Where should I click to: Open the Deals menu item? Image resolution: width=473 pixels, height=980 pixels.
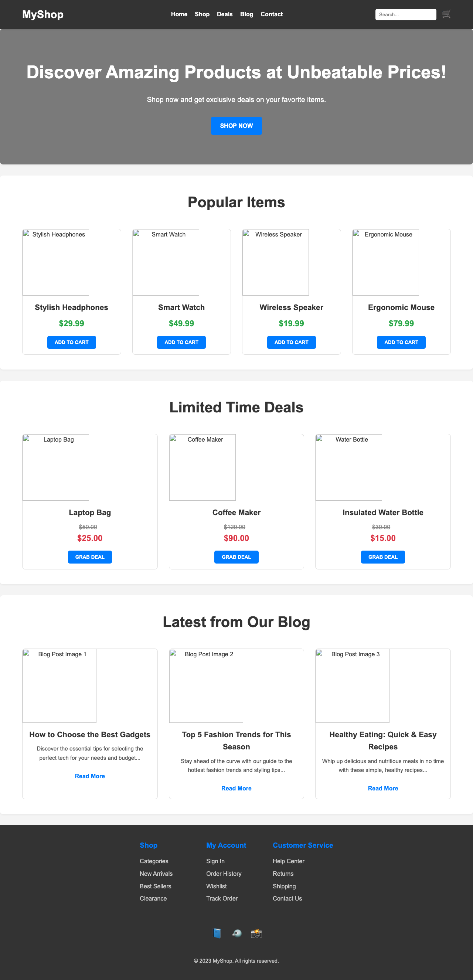[x=225, y=14]
